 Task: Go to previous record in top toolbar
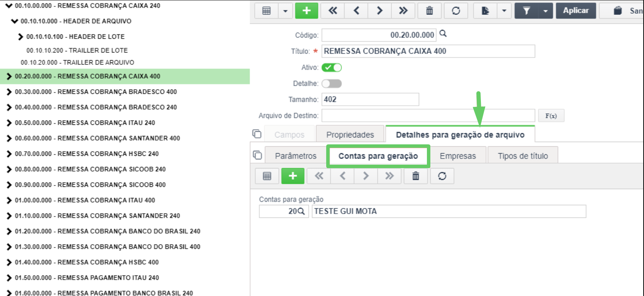356,11
